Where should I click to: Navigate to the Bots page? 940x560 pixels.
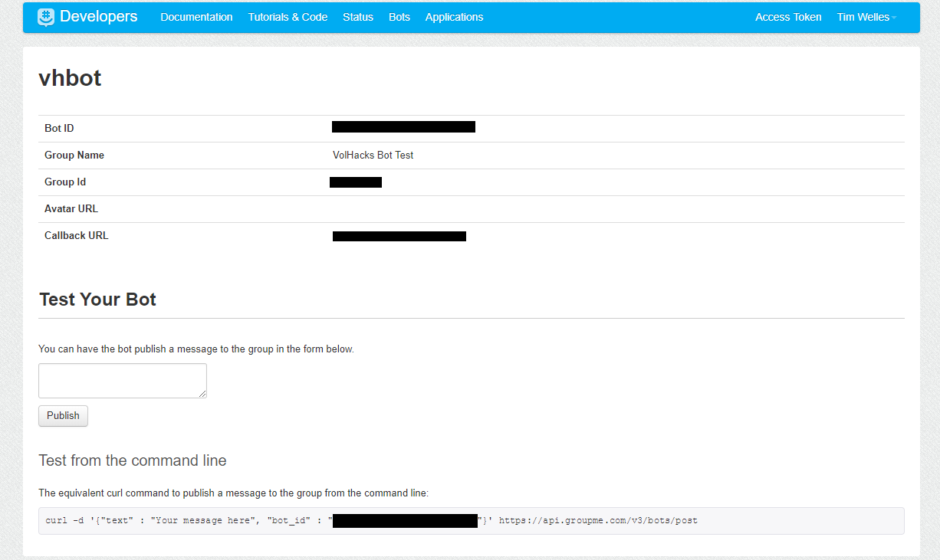tap(399, 17)
